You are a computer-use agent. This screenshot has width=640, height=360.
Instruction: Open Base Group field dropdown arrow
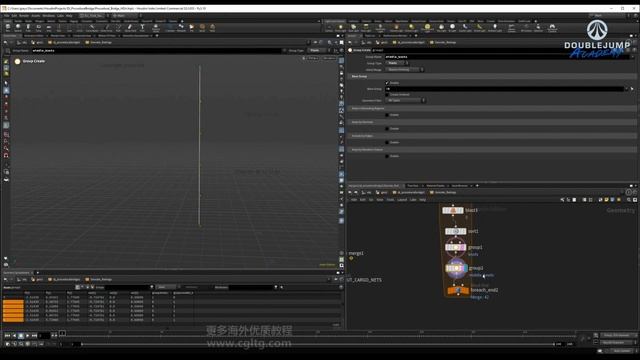point(627,89)
